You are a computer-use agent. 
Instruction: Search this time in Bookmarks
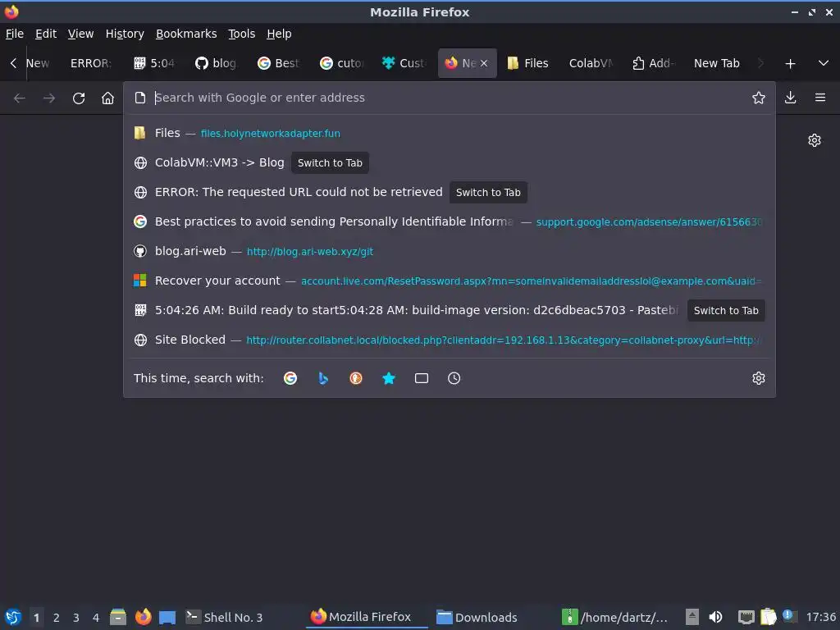point(389,378)
